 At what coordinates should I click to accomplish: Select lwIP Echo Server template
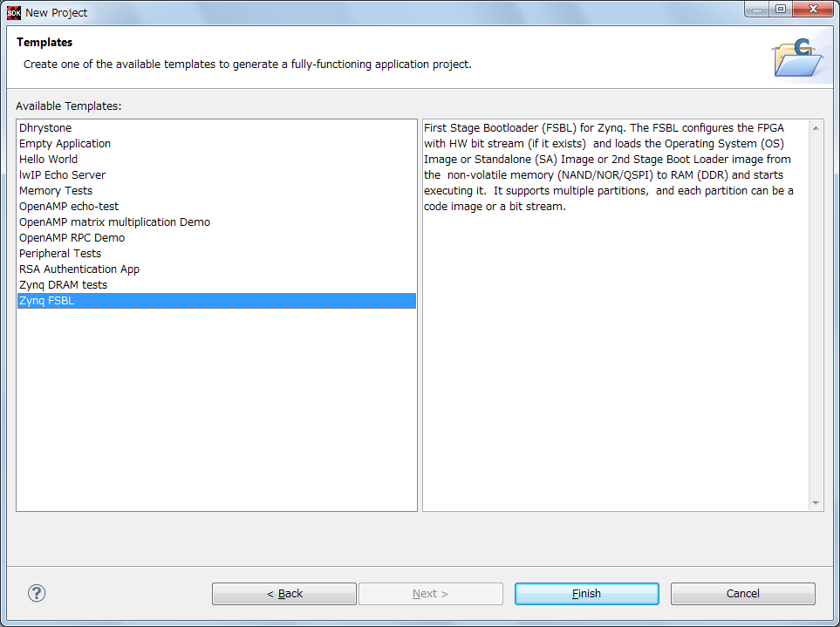point(62,175)
